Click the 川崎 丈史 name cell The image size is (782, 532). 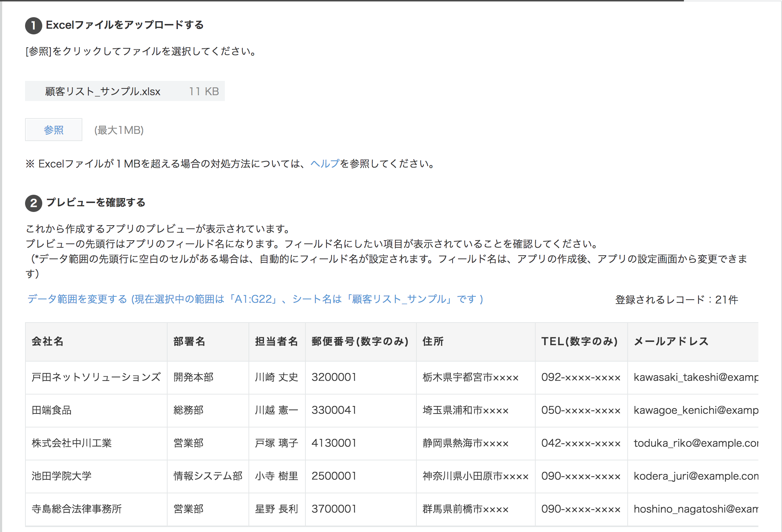pos(277,377)
